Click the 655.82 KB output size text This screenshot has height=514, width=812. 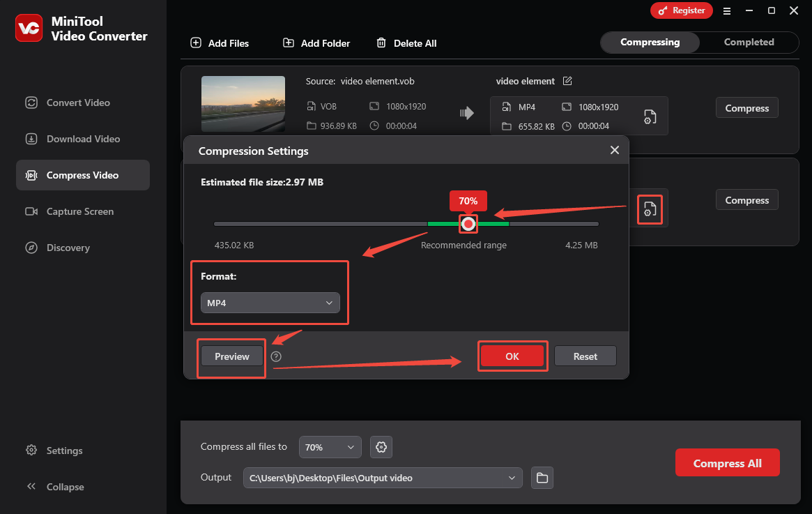[x=537, y=126]
